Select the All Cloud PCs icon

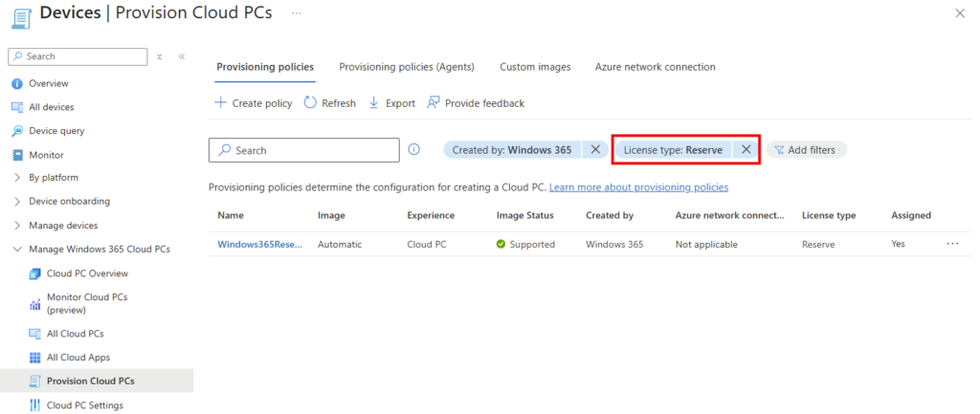tap(35, 334)
